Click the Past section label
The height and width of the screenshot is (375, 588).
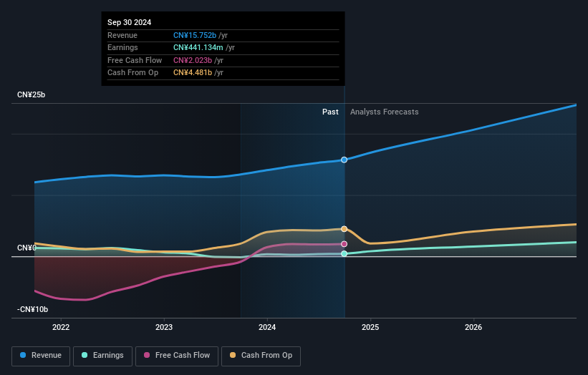330,112
